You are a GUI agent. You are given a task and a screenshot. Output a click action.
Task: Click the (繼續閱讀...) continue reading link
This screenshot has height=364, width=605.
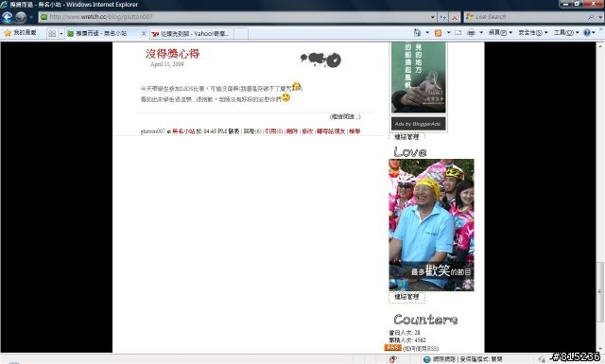pos(345,116)
